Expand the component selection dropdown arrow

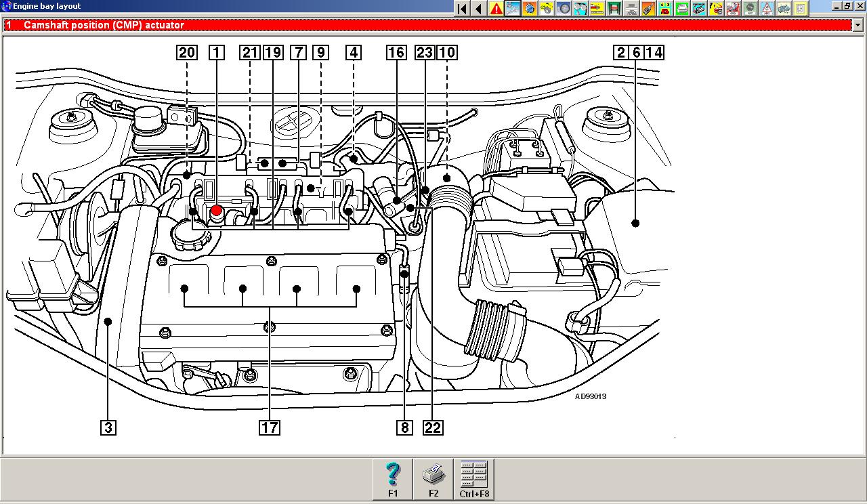point(857,25)
